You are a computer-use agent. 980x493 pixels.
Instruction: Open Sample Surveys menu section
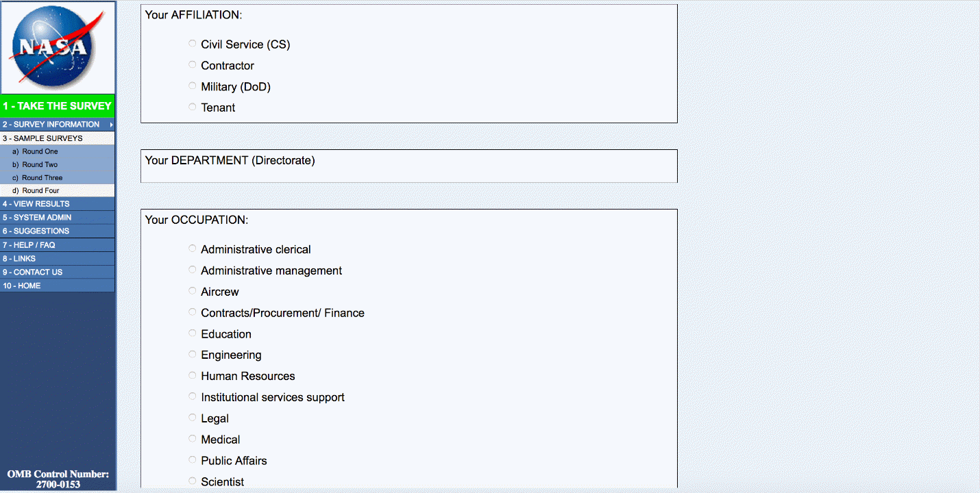point(42,138)
